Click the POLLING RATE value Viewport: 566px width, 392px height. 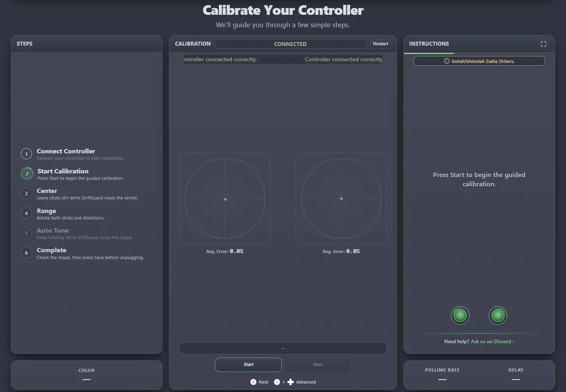[x=442, y=379]
